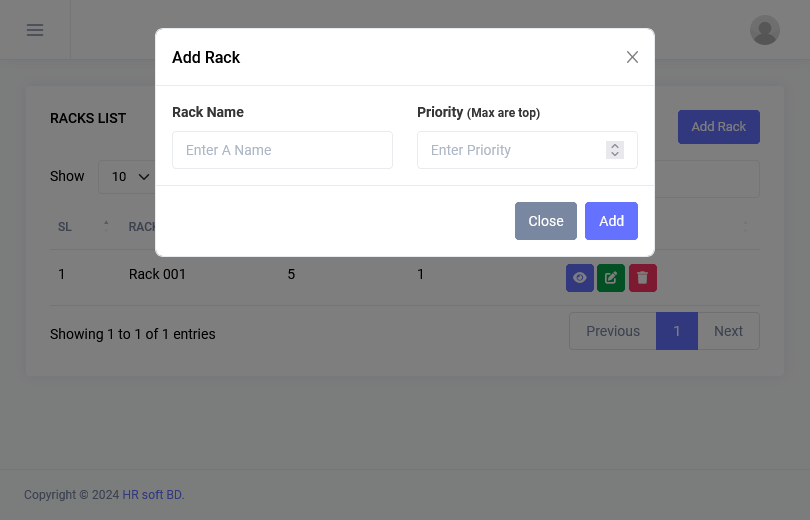Select page 1 in pagination
Viewport: 810px width, 520px height.
click(x=677, y=331)
